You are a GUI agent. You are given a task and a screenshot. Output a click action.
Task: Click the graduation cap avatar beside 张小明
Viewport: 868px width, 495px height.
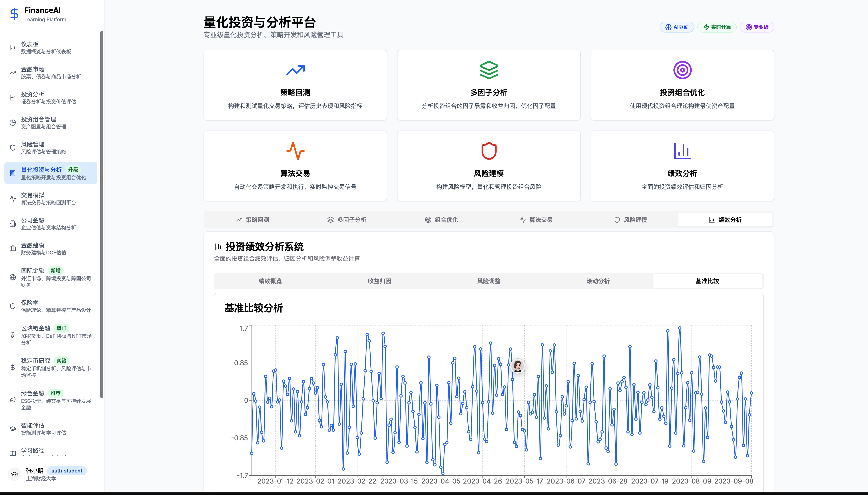coord(14,474)
